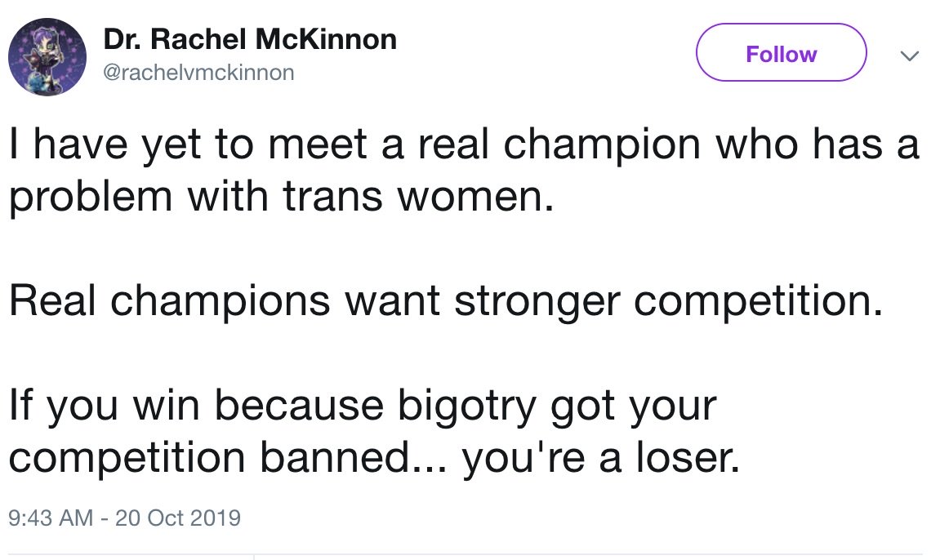Expand the tweet options chevron
This screenshot has width=949, height=560.
click(907, 56)
